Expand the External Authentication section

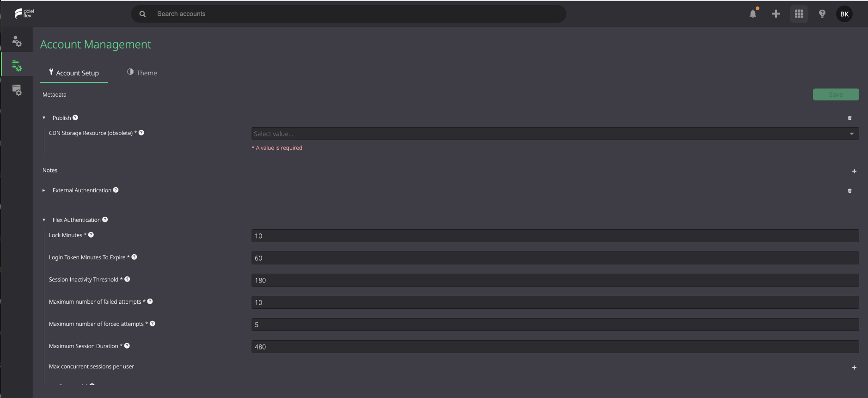pos(44,190)
